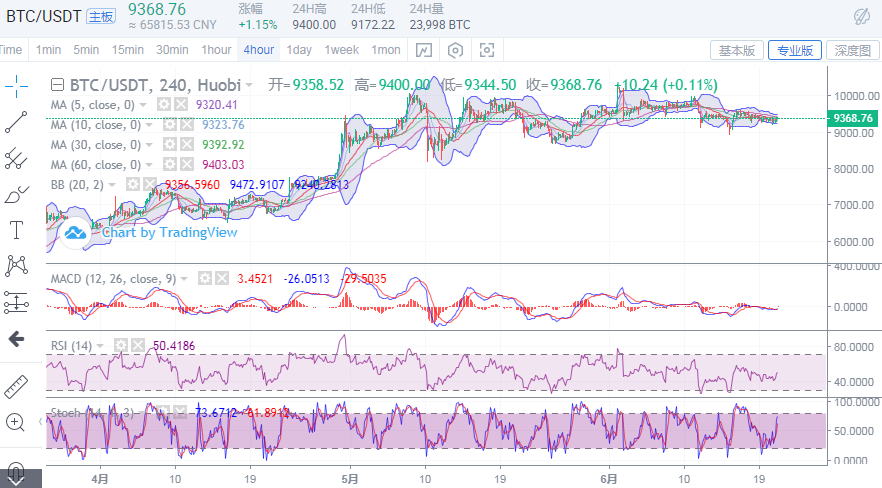Image resolution: width=882 pixels, height=488 pixels.
Task: Click the +1.15% change percentage
Action: coord(258,25)
